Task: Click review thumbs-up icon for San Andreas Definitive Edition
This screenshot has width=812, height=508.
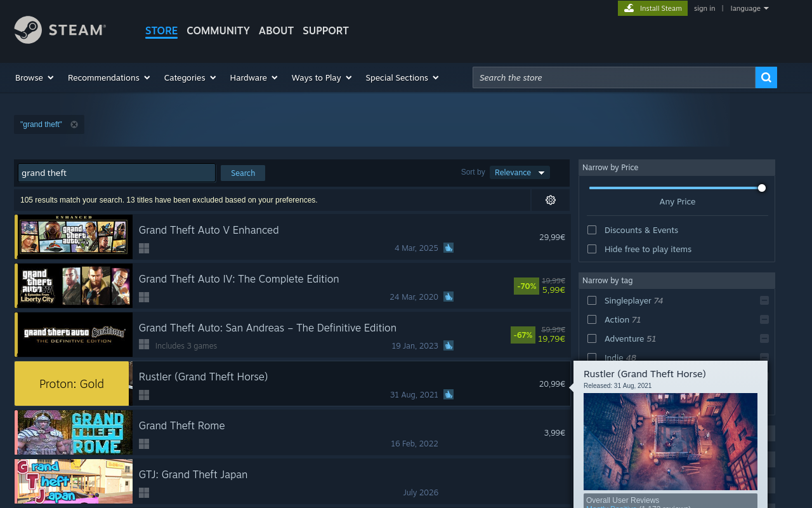Action: point(449,345)
